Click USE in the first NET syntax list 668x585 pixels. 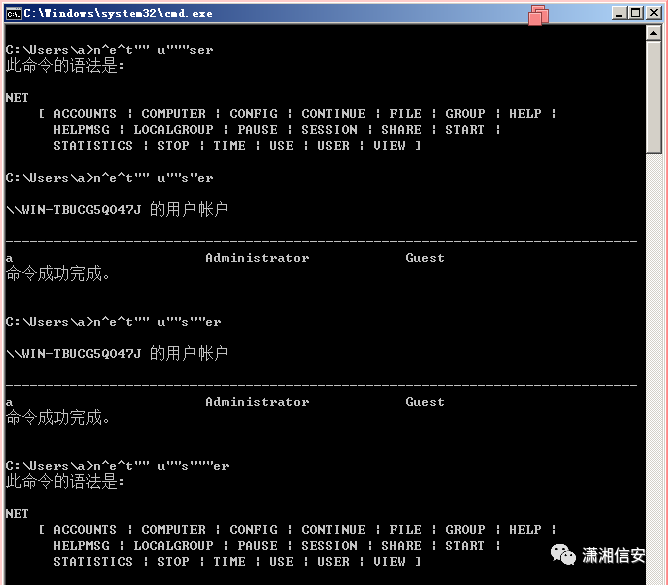pyautogui.click(x=281, y=146)
